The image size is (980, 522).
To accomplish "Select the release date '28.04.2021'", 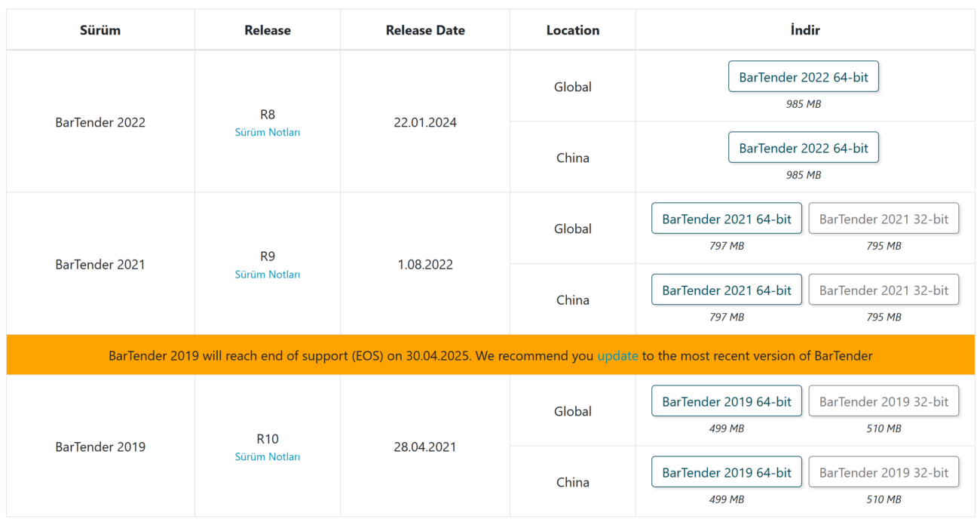I will [425, 447].
